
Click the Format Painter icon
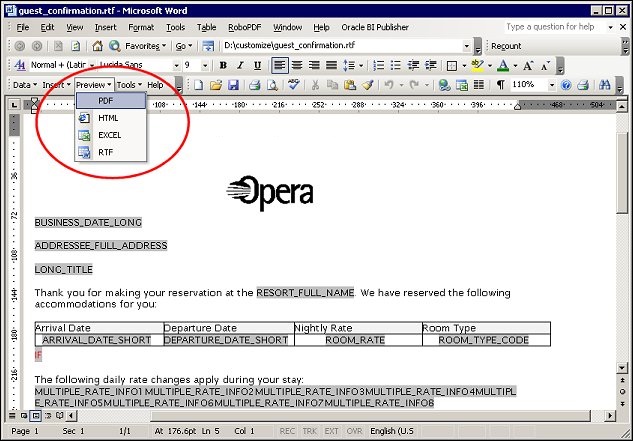tap(368, 85)
